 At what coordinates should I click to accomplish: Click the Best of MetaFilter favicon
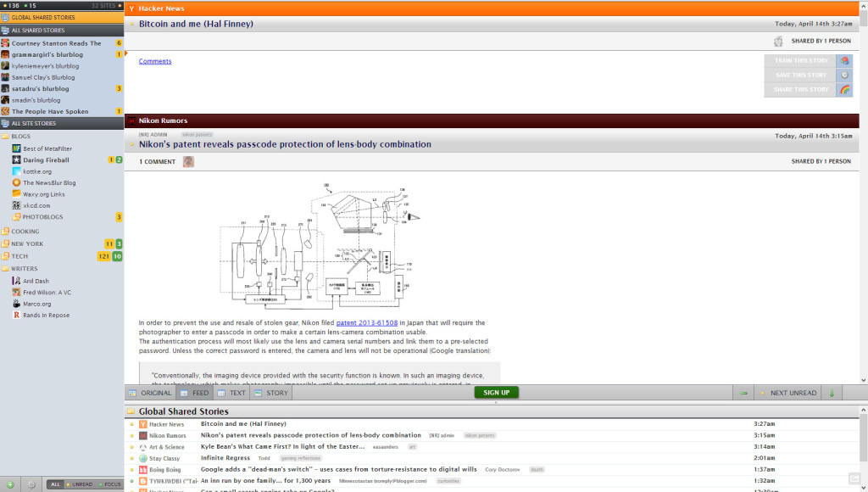(x=16, y=148)
